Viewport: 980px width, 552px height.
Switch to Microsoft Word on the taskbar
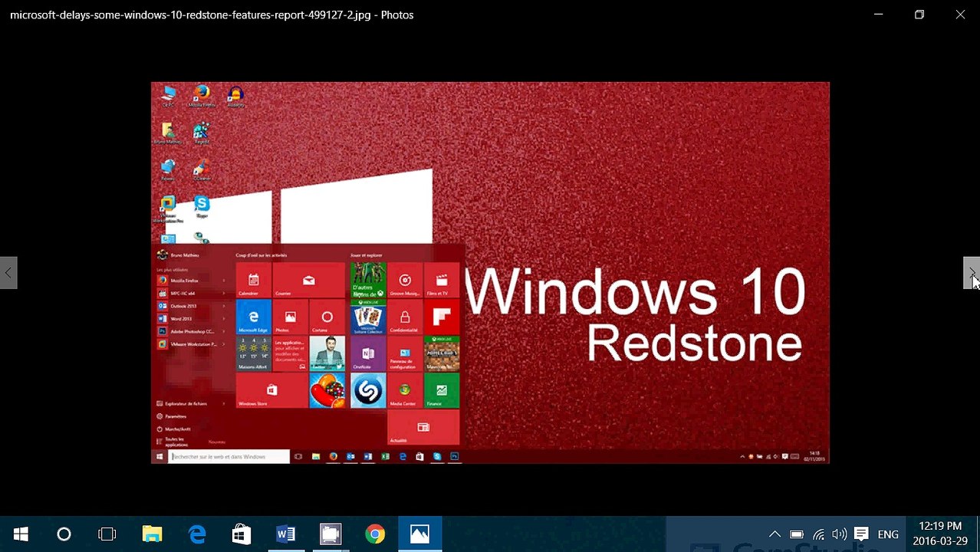(286, 534)
